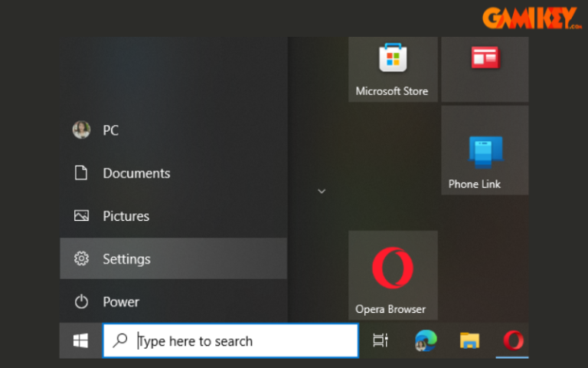This screenshot has width=588, height=368.
Task: Select the Settings label in the start menu
Action: coord(127,259)
